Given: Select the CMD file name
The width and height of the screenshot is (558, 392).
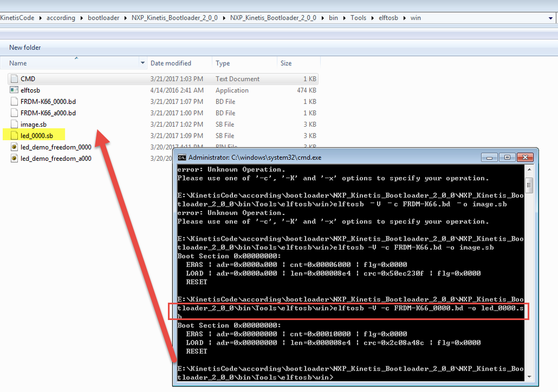Looking at the screenshot, I should (28, 79).
